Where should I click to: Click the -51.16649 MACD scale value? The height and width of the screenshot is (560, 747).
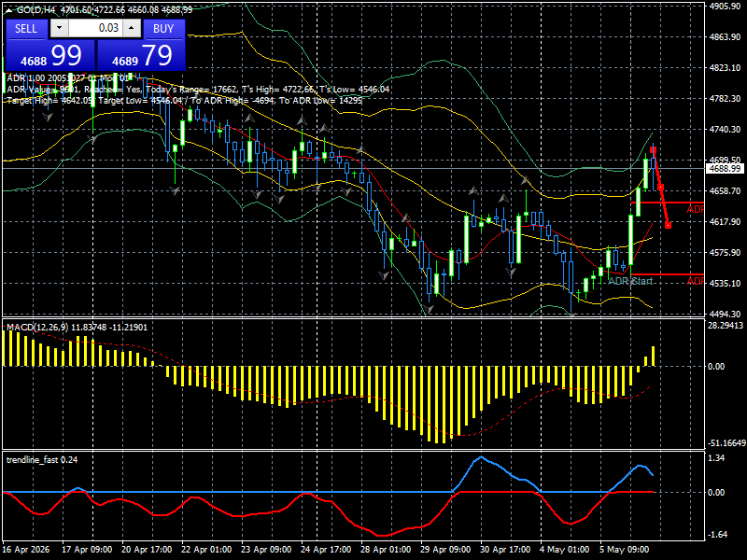pos(726,442)
